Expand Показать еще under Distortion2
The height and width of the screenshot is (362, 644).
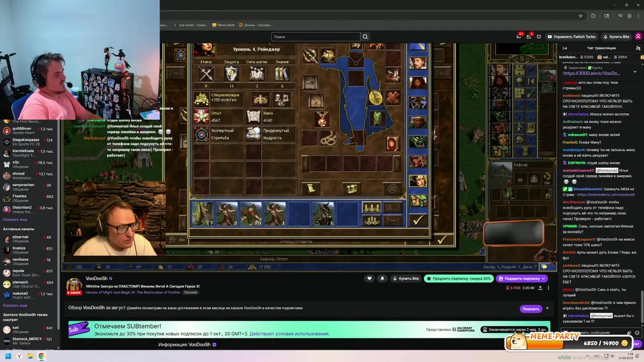coord(15,220)
